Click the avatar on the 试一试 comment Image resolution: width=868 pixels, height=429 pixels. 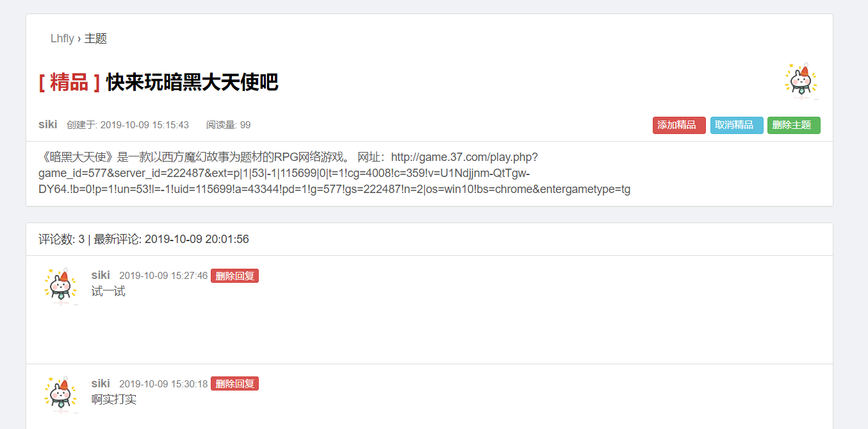tap(60, 286)
